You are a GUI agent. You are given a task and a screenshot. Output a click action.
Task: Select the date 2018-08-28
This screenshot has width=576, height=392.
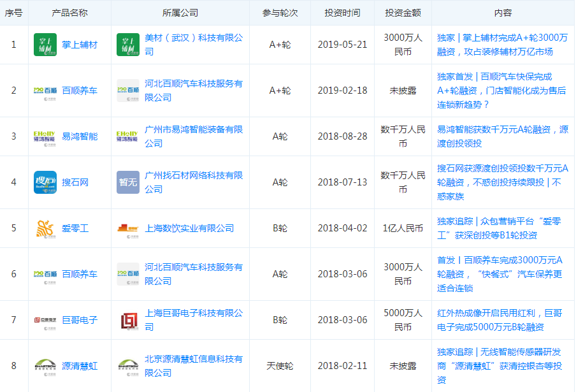(x=342, y=136)
